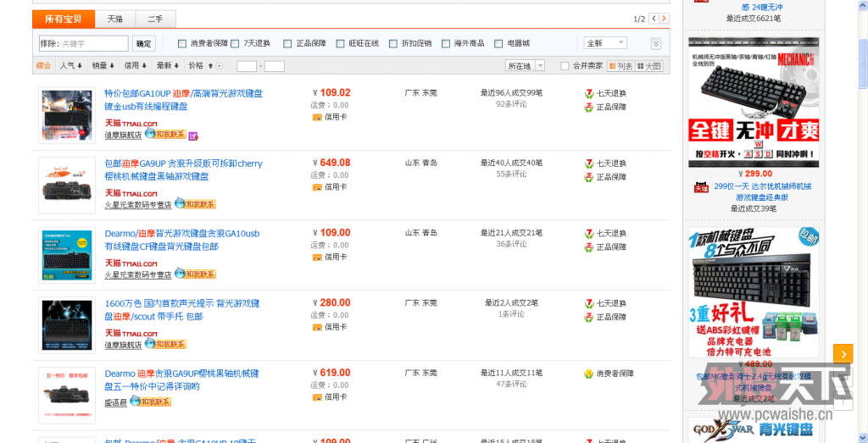The image size is (868, 443).
Task: Open the thumbnail of the ¥649.08 keyboard
Action: coord(67,186)
